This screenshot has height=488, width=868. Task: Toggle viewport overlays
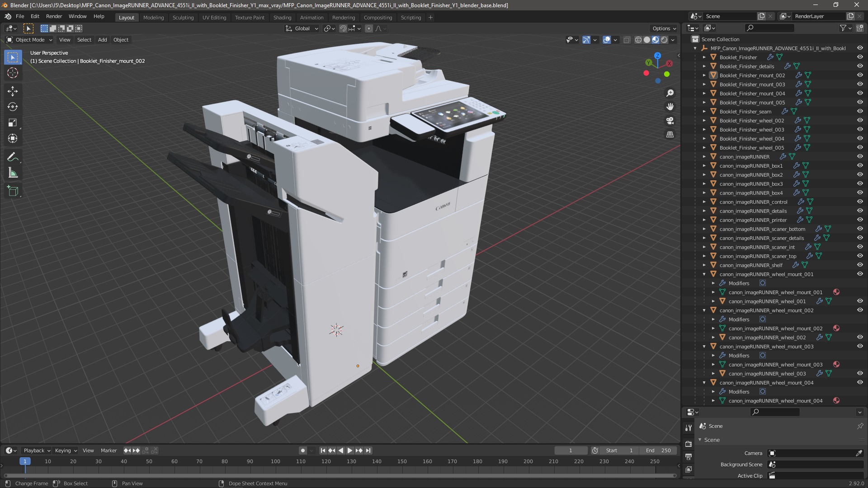tap(607, 40)
